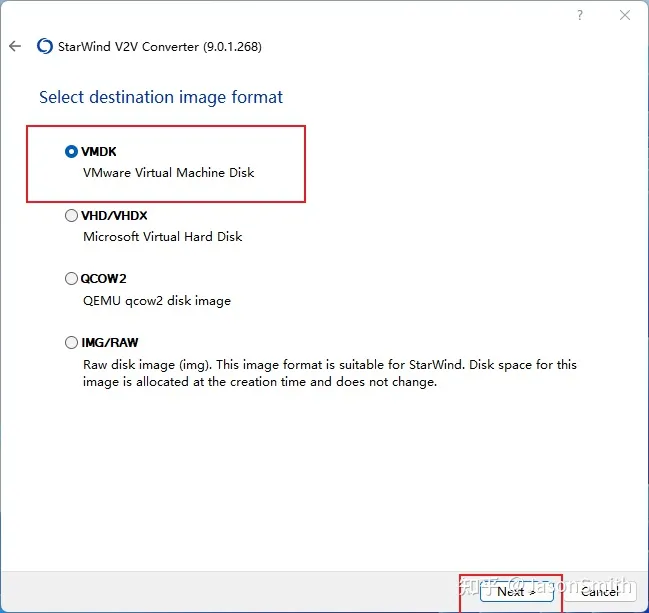Viewport: 649px width, 613px height.
Task: Click the Select destination image format heading
Action: coord(161,97)
